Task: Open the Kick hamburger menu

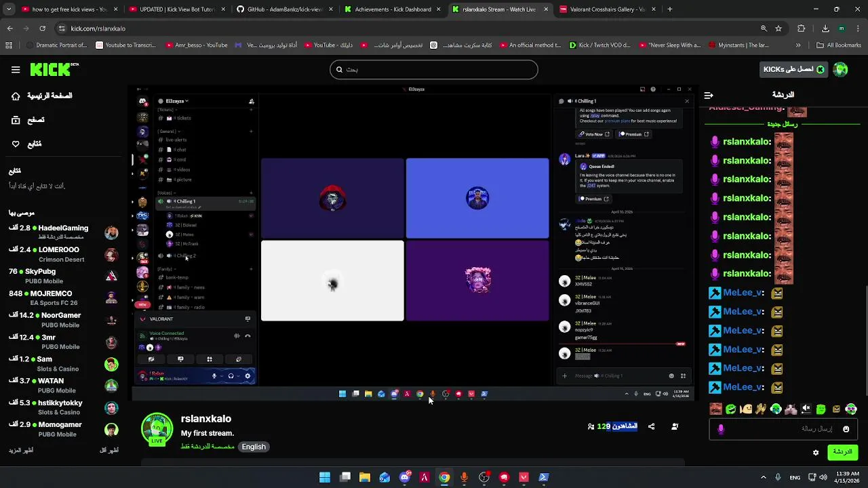Action: (16, 69)
